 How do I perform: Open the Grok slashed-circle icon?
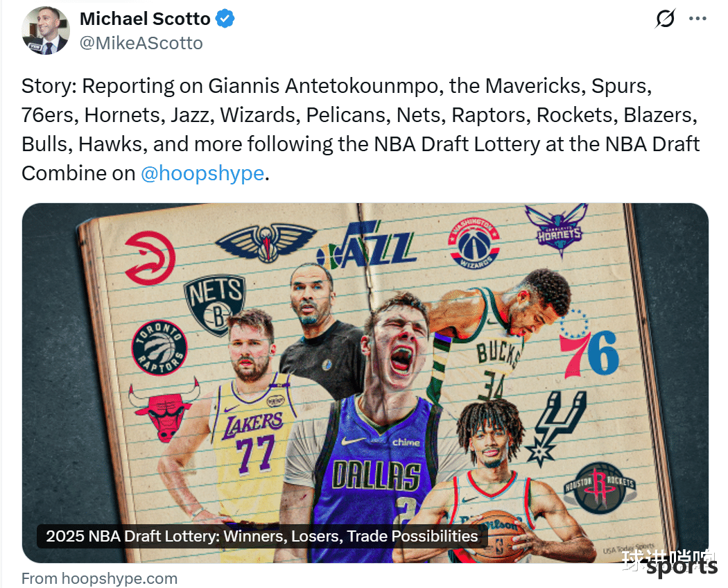pyautogui.click(x=666, y=19)
